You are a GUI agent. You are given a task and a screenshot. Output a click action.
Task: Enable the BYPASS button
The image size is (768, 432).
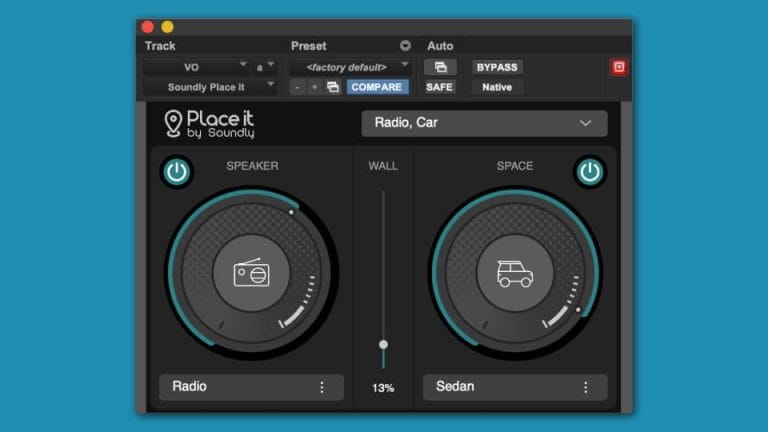497,67
